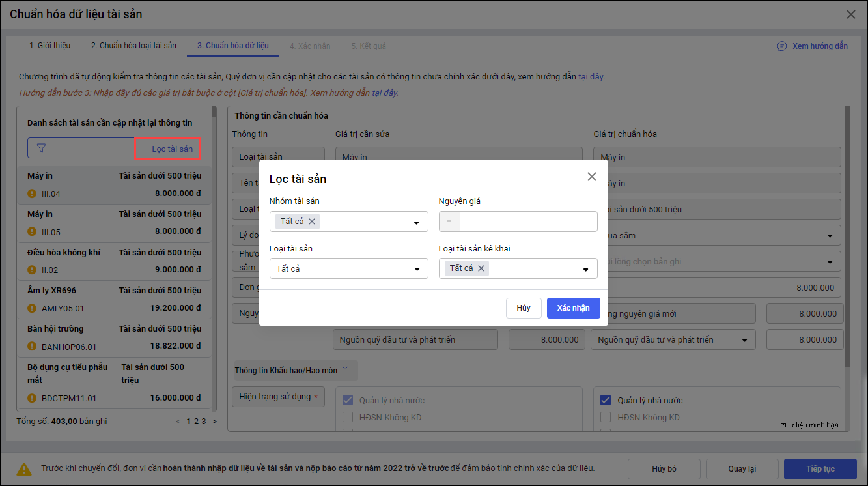Screen dimensions: 868x486
Task: Click the equals operator in Nguyên giá
Action: point(449,222)
